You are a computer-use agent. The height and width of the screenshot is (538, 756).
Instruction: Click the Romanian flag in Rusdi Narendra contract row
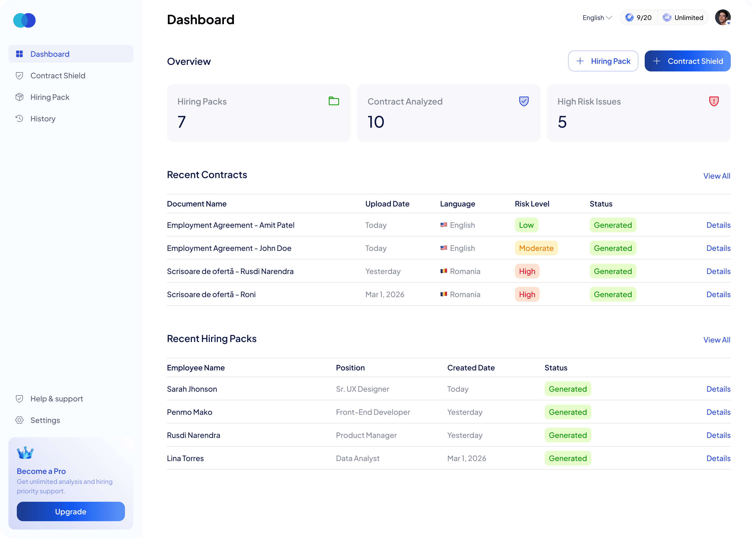[444, 271]
